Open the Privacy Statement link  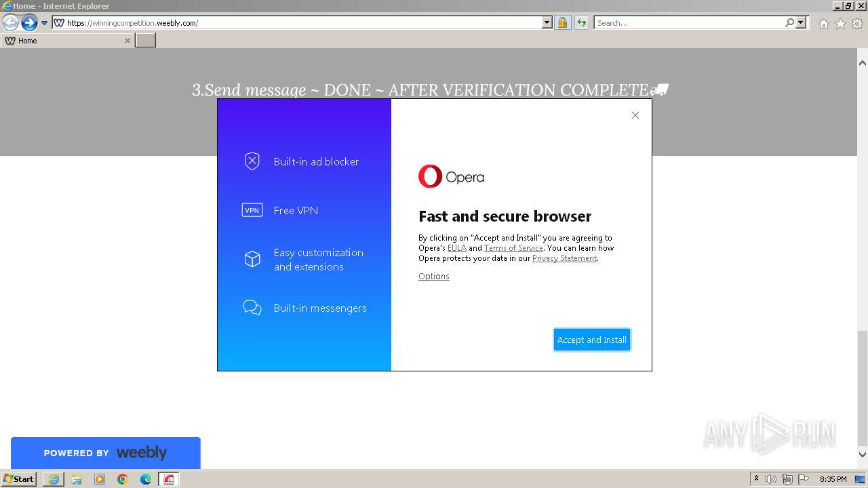coord(564,258)
